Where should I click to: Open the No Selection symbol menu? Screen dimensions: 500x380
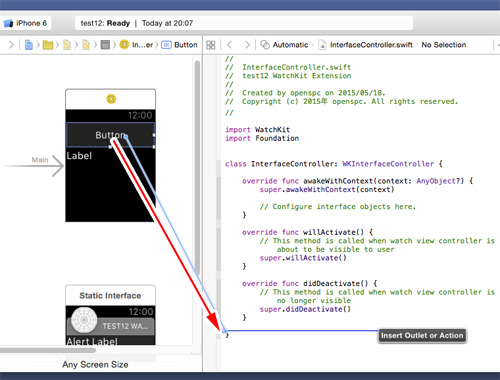pyautogui.click(x=444, y=45)
